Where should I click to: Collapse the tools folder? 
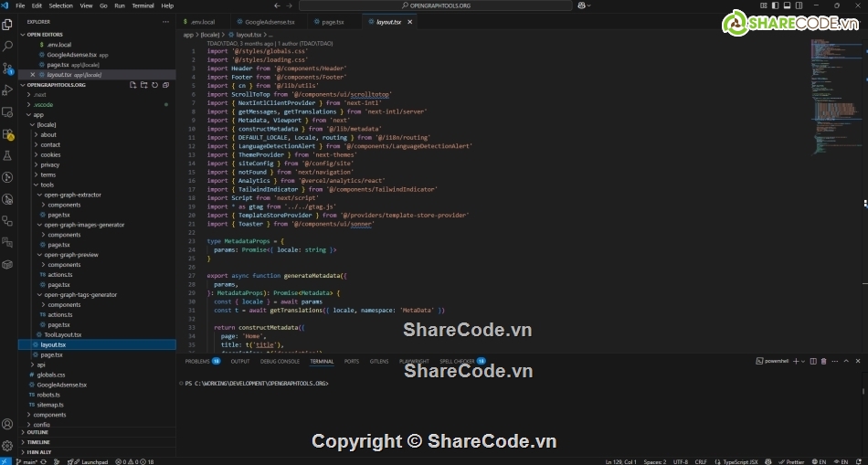click(x=47, y=185)
